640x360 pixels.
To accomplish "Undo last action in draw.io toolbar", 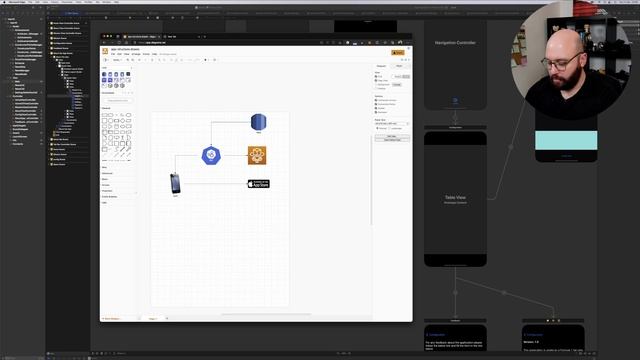I will (139, 60).
